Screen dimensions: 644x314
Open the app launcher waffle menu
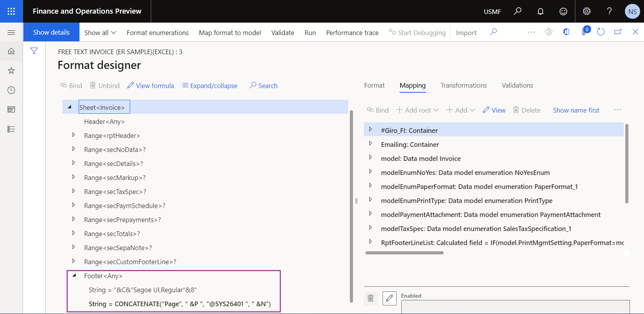tap(11, 11)
